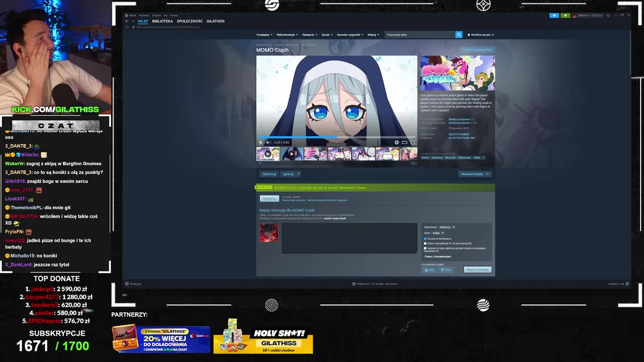Click the Anime tag
Screen dimensions: 644x362
click(476, 157)
